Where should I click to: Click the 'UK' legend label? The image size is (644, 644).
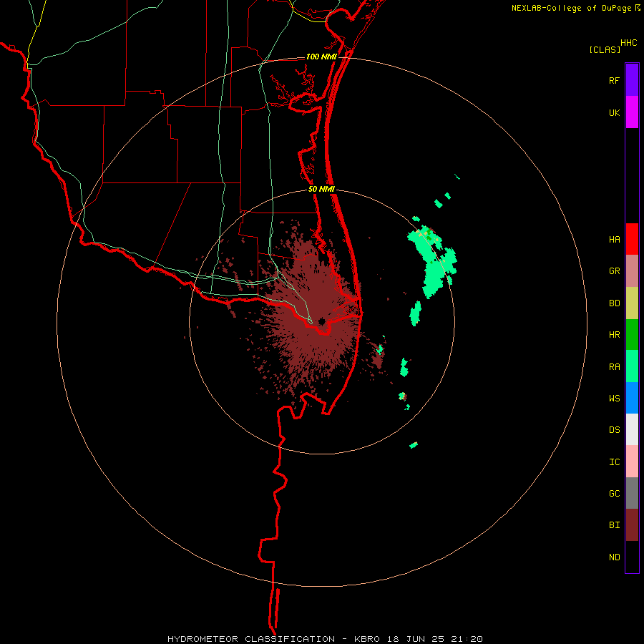coord(614,113)
